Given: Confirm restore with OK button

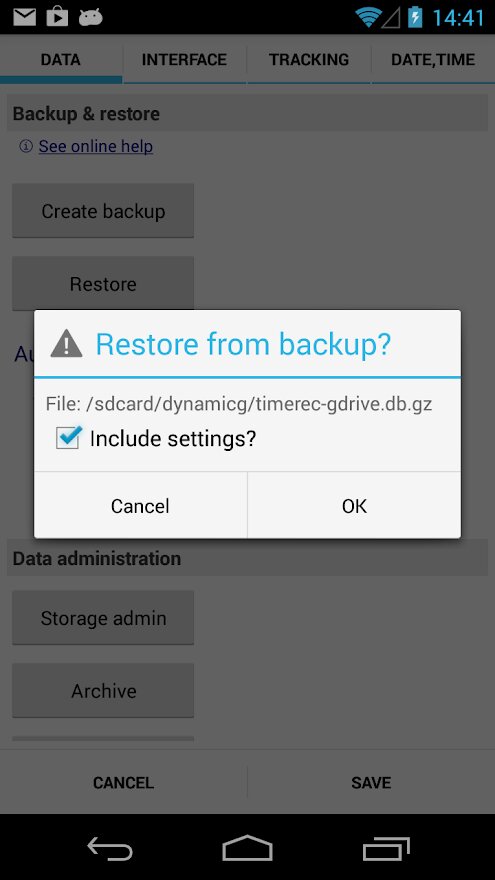Looking at the screenshot, I should [x=354, y=506].
